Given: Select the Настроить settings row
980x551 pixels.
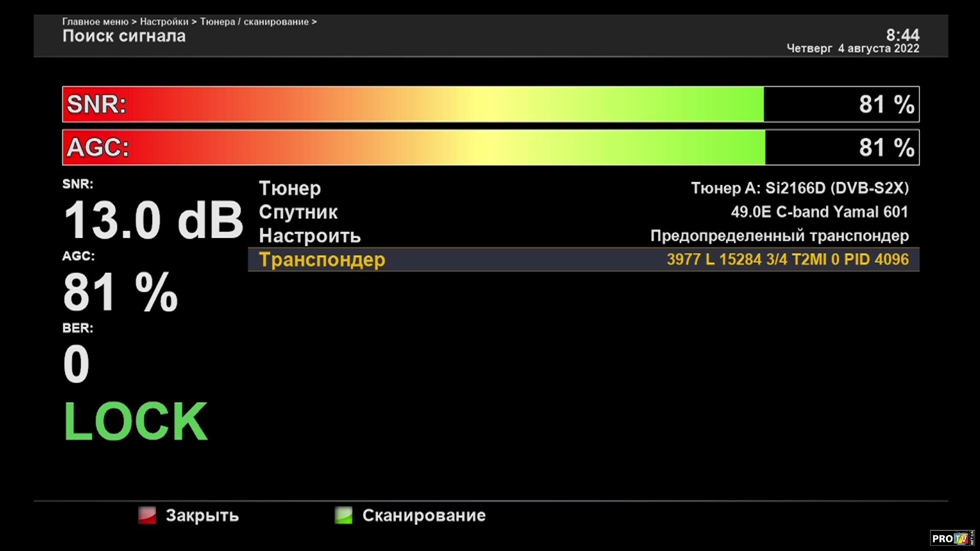Looking at the screenshot, I should pos(310,236).
